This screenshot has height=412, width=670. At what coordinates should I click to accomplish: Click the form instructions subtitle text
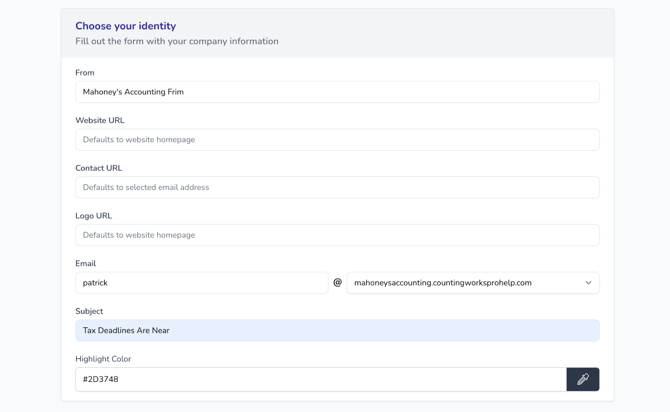pos(177,42)
